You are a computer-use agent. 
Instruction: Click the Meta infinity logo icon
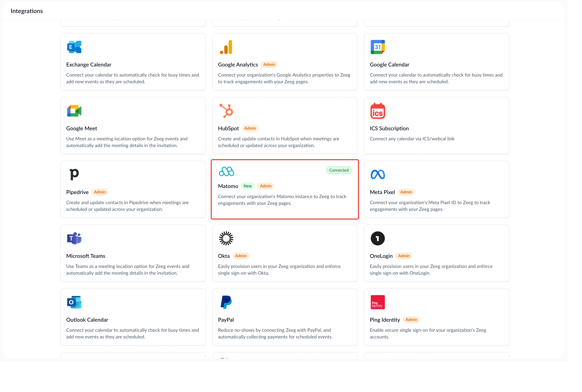pos(378,174)
